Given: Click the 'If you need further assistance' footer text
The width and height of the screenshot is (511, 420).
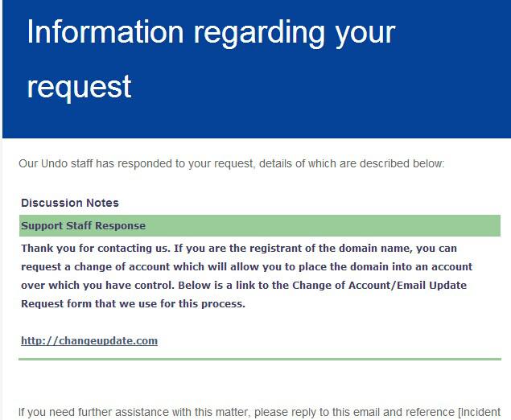Looking at the screenshot, I should point(259,413).
